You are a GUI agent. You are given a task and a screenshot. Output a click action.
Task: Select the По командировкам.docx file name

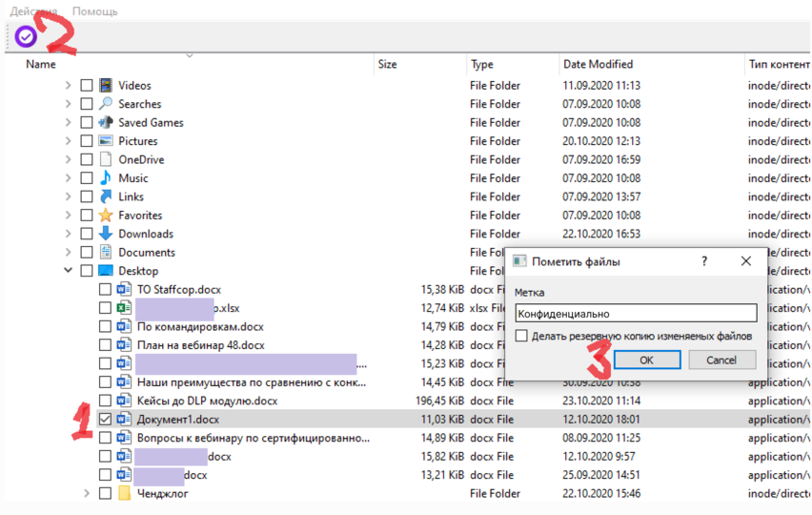tap(200, 327)
